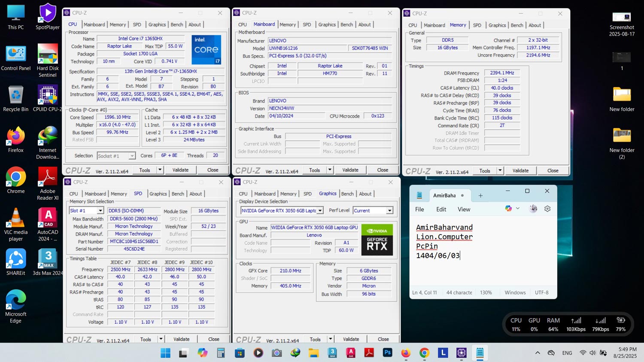This screenshot has height=362, width=644.
Task: Open the SpotPlayer desktop shortcut
Action: coord(48,17)
